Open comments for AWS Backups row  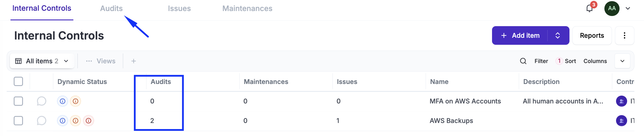pyautogui.click(x=41, y=121)
